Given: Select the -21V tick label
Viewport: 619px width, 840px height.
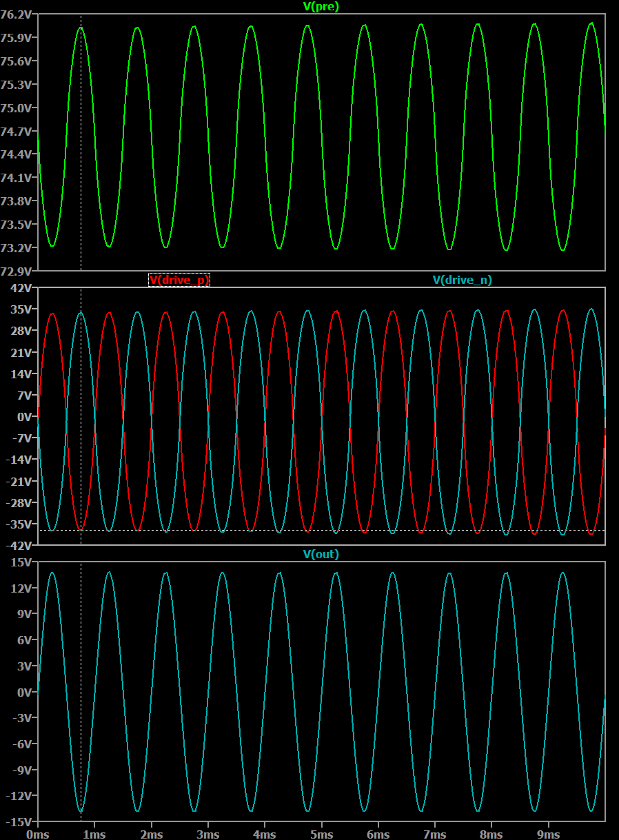Looking at the screenshot, I should (19, 481).
